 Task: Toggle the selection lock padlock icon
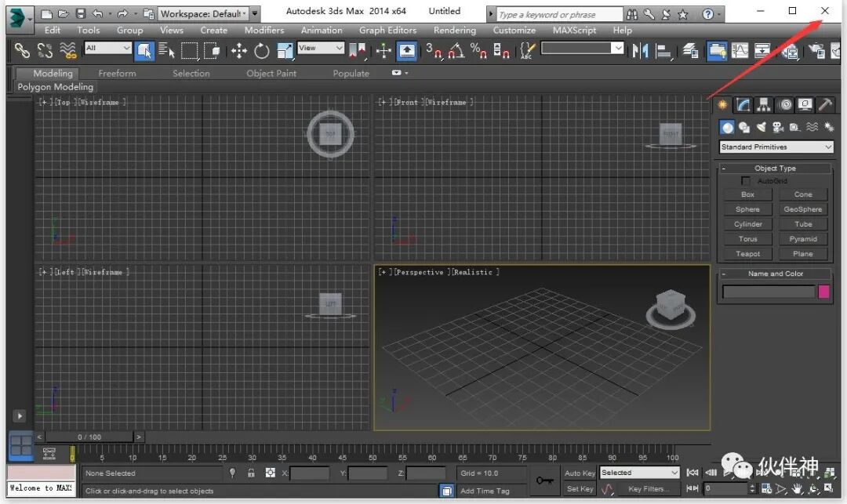[251, 473]
